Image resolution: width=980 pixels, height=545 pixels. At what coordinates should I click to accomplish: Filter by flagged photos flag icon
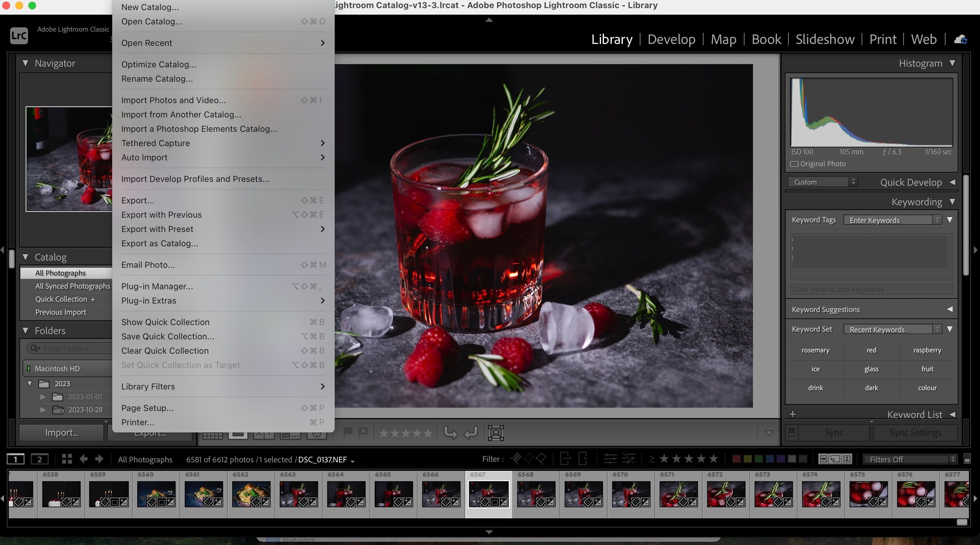[516, 459]
